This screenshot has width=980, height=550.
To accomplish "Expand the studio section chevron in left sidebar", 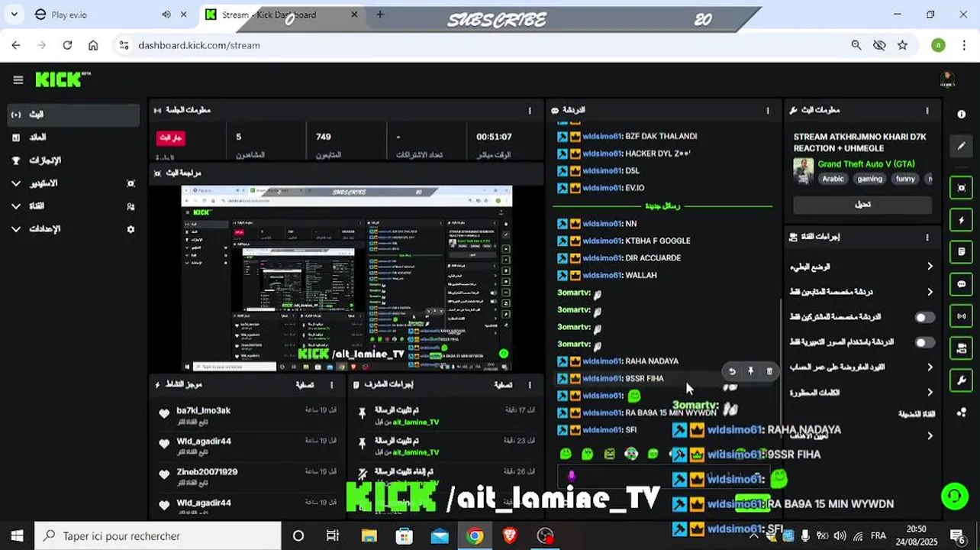I will (16, 183).
